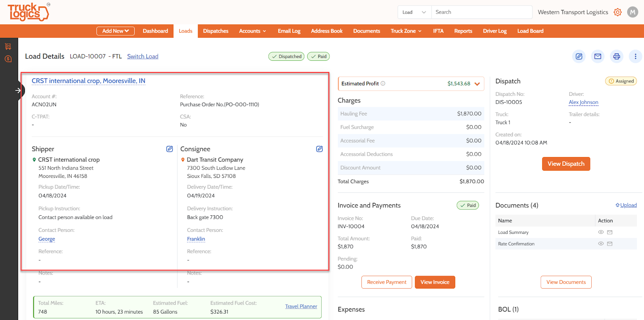
Task: Edit the Shipper details
Action: tap(169, 149)
